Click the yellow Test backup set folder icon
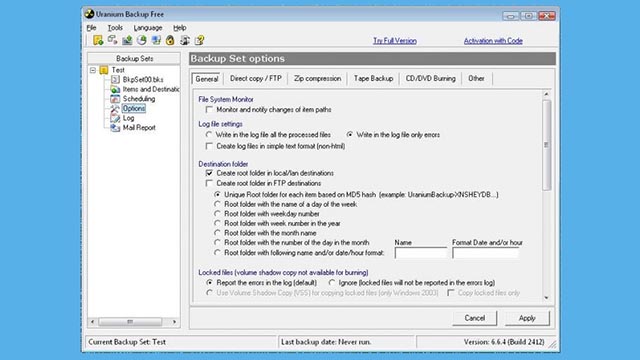Screen dimensions: 640x360 [104, 70]
